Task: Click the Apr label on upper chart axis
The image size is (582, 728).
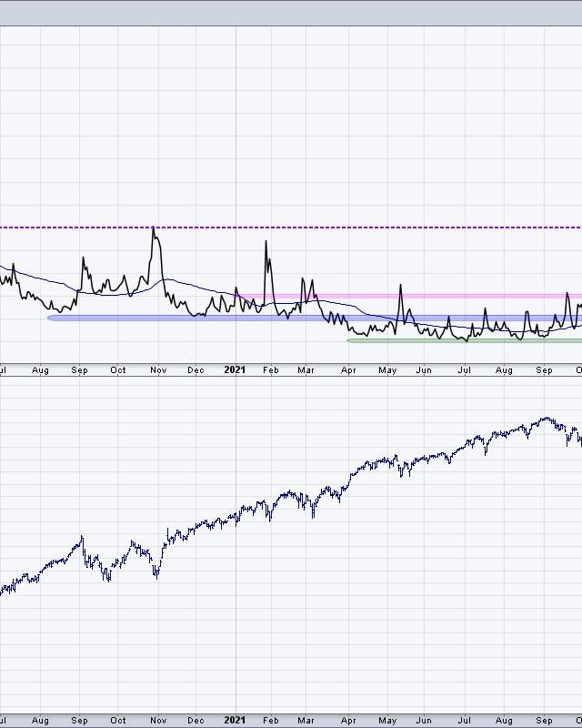Action: coord(348,370)
